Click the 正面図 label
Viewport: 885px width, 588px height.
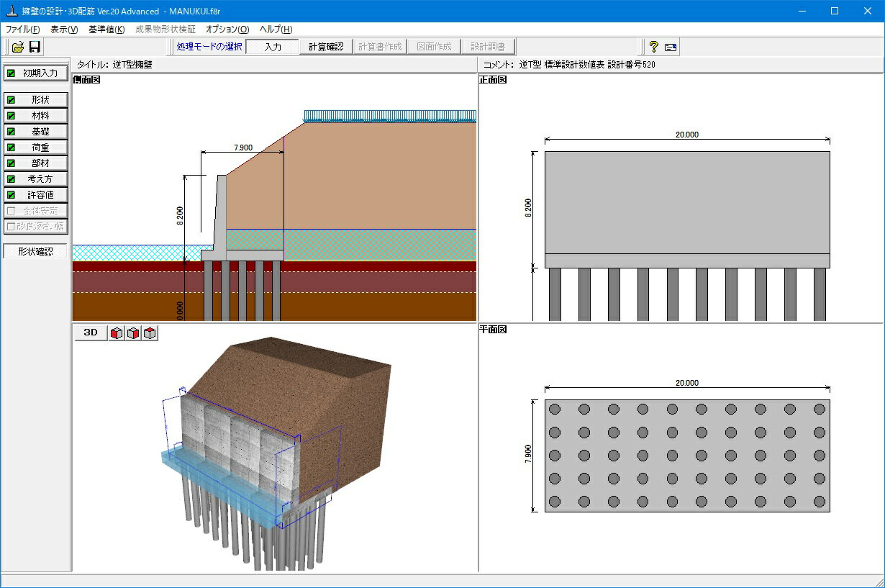click(493, 80)
